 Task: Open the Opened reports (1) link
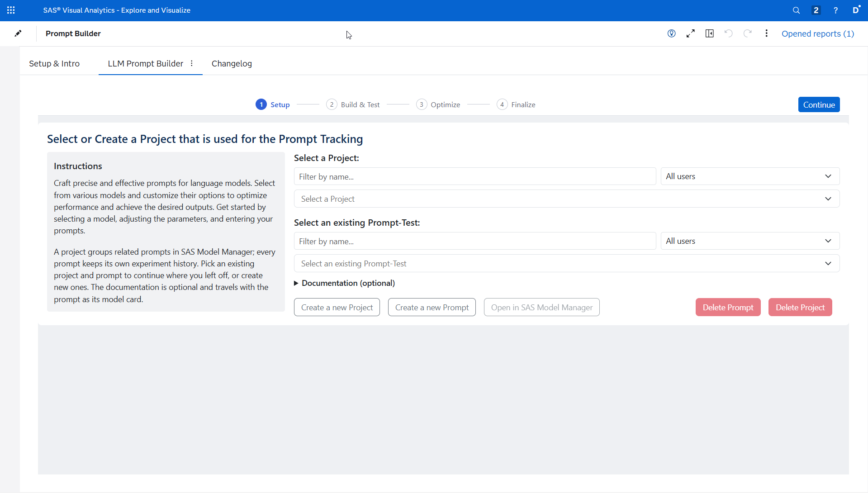(818, 33)
